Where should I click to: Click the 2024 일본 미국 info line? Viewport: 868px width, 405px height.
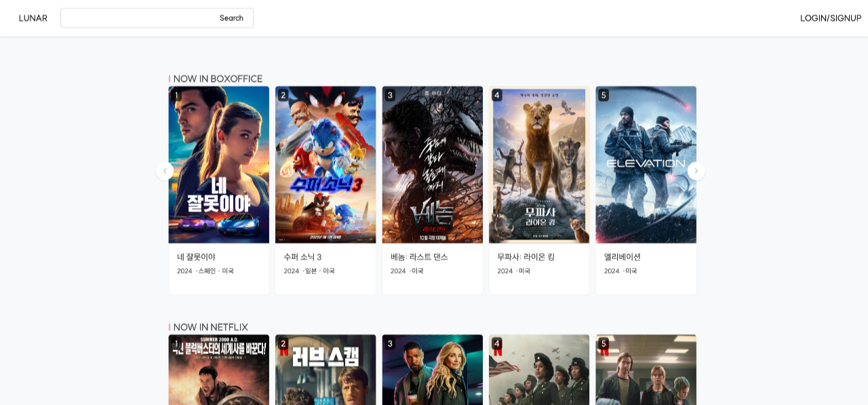[x=309, y=271]
